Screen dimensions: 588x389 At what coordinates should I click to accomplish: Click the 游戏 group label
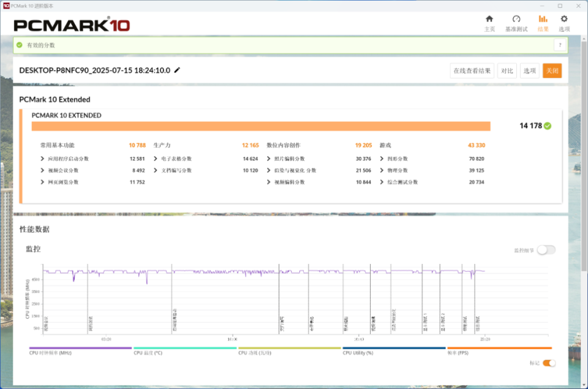[385, 145]
